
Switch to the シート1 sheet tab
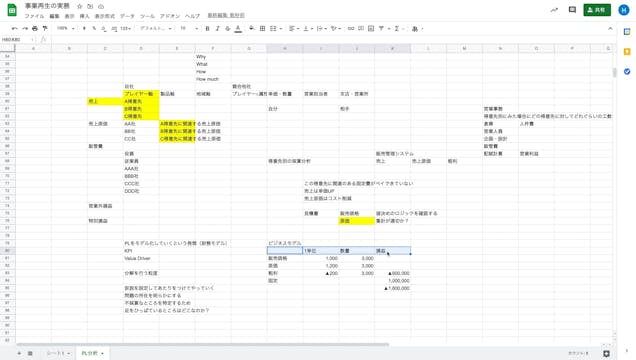58,354
